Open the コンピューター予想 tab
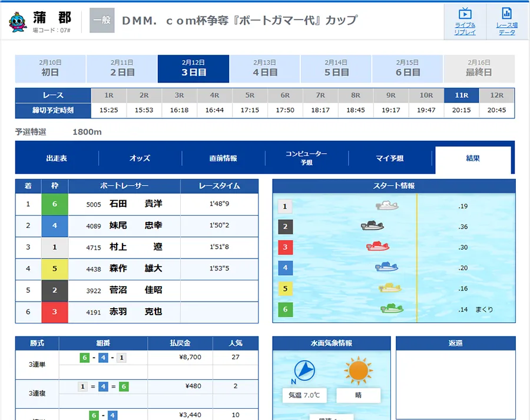The height and width of the screenshot is (420, 530). pyautogui.click(x=306, y=158)
